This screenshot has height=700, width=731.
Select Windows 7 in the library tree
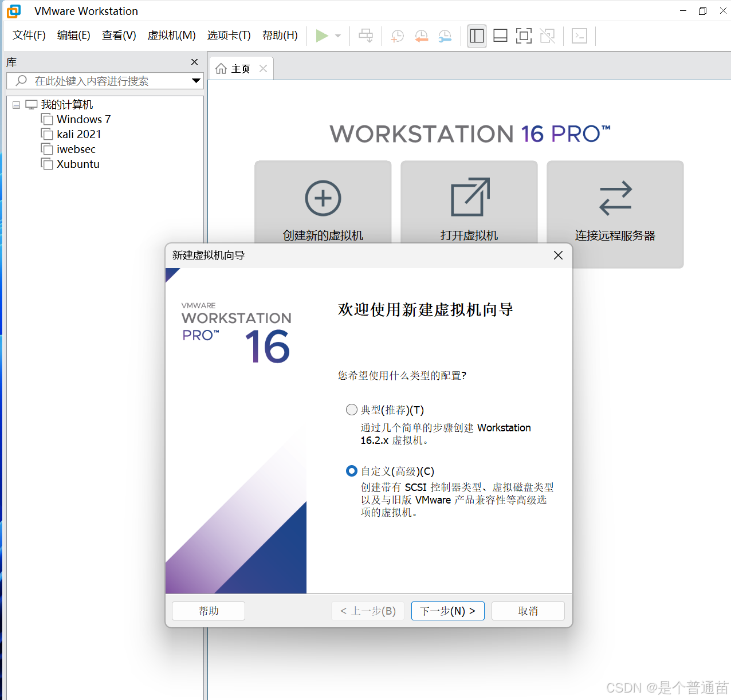pyautogui.click(x=84, y=119)
